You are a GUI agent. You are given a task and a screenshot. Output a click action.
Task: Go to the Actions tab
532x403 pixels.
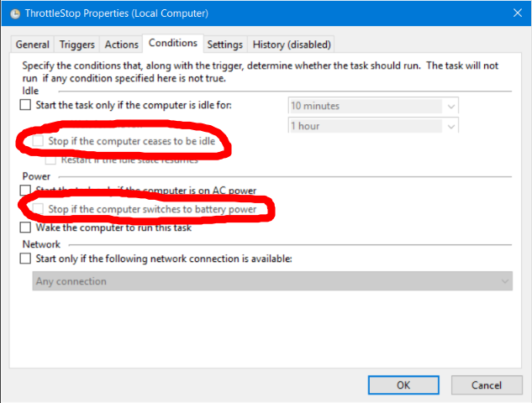120,44
